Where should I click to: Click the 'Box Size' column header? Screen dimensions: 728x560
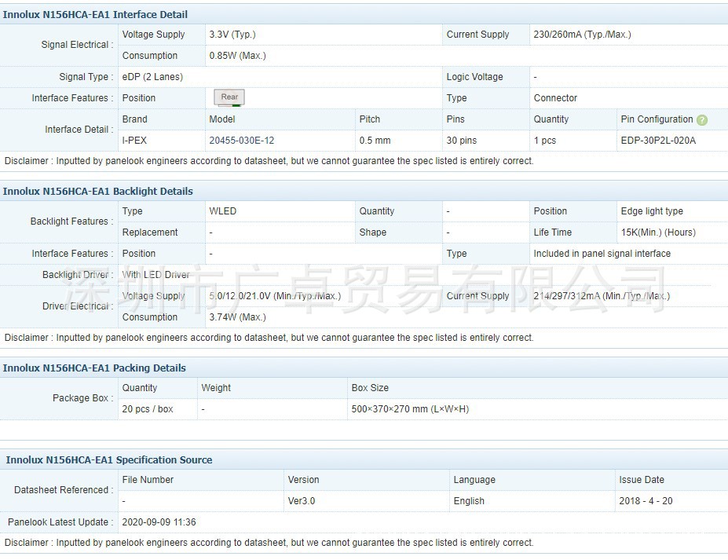click(x=370, y=388)
